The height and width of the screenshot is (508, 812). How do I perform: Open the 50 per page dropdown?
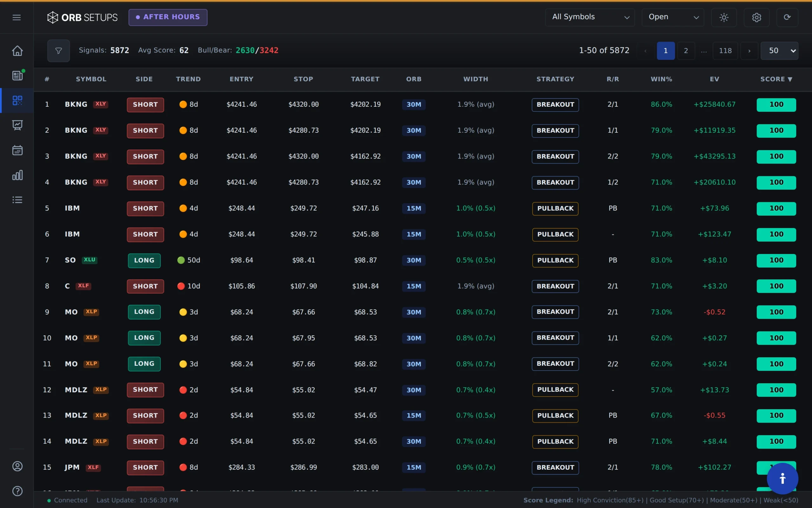[x=779, y=51]
